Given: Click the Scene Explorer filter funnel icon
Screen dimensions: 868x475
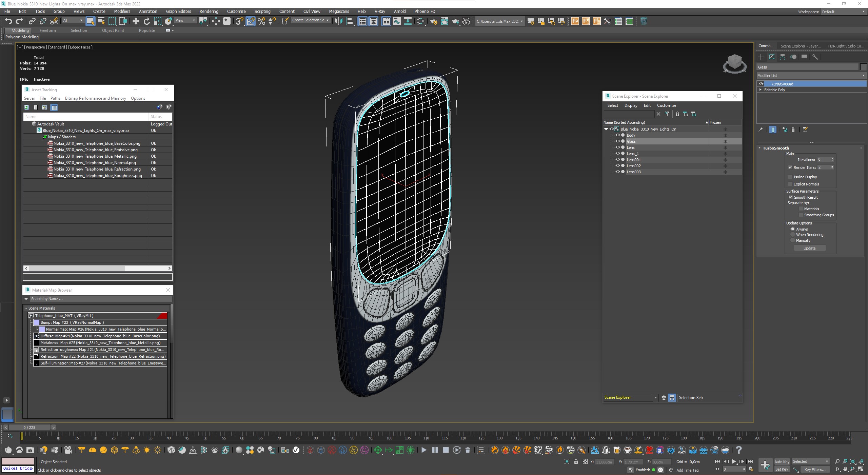Looking at the screenshot, I should [667, 114].
